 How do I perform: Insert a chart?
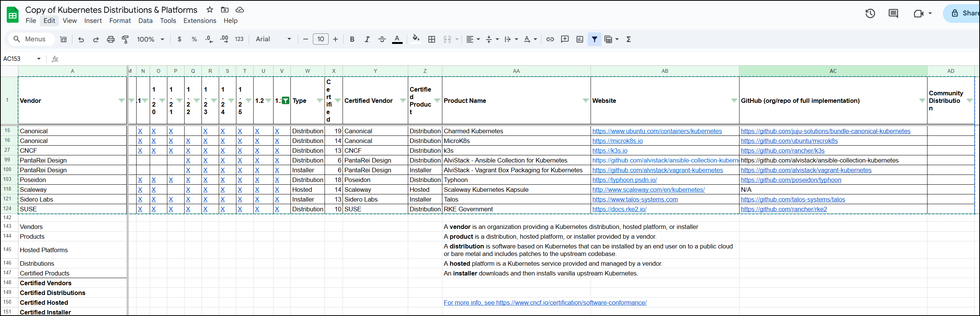(580, 39)
